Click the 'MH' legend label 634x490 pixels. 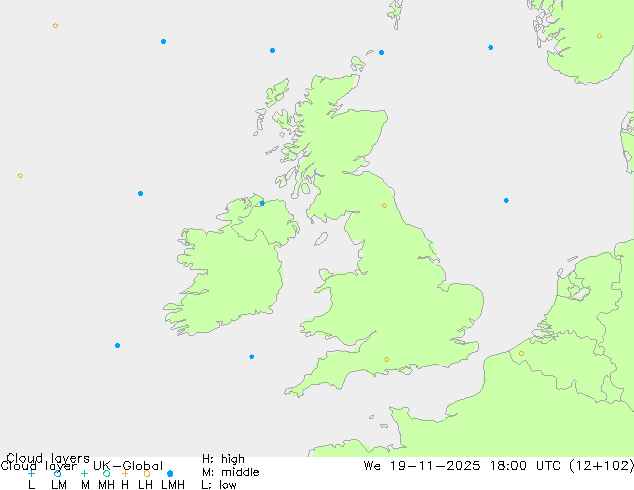[106, 485]
